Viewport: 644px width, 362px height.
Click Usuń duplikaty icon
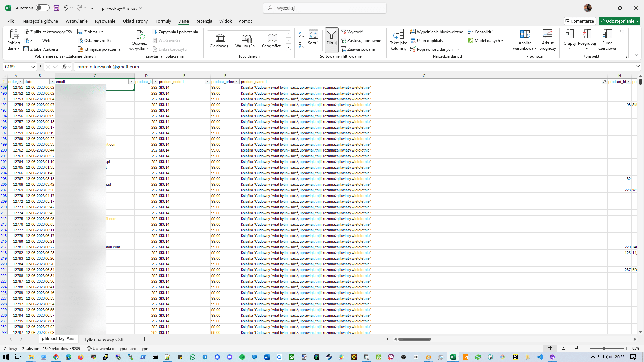[413, 41]
